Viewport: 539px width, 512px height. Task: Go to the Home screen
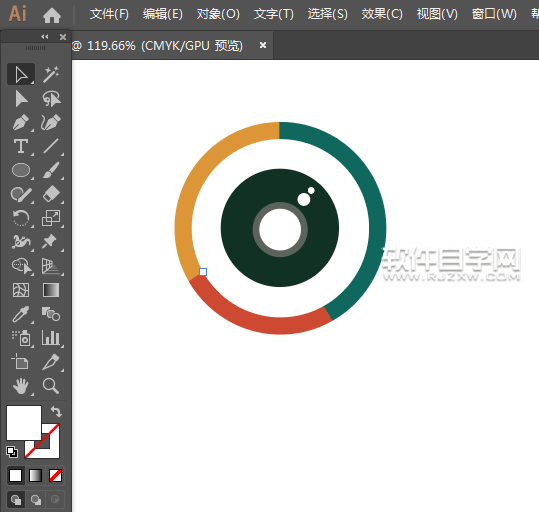[52, 15]
